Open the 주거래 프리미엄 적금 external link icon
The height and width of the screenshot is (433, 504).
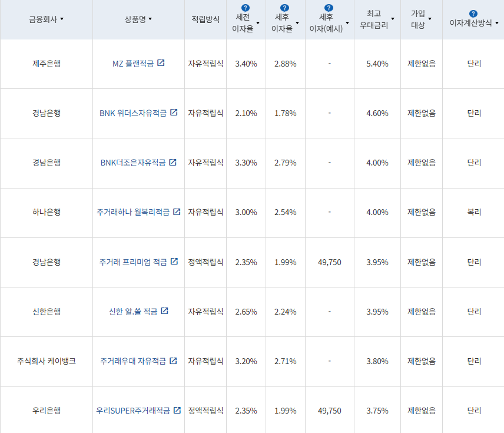click(174, 262)
